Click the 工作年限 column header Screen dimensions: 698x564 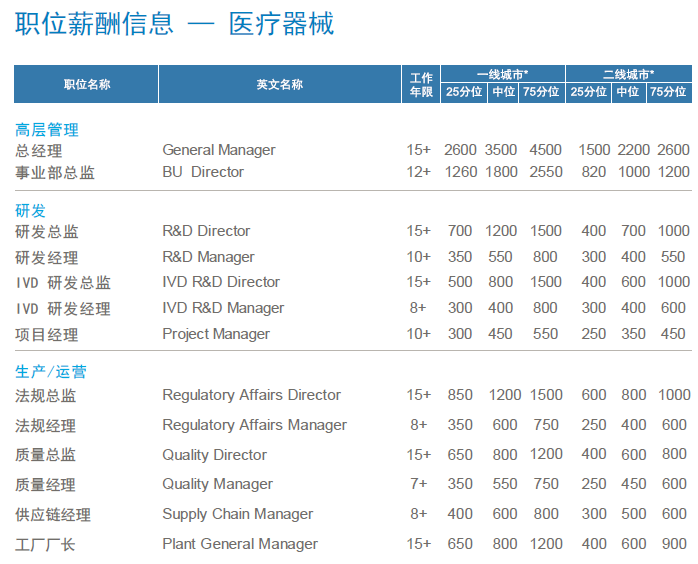tap(421, 84)
